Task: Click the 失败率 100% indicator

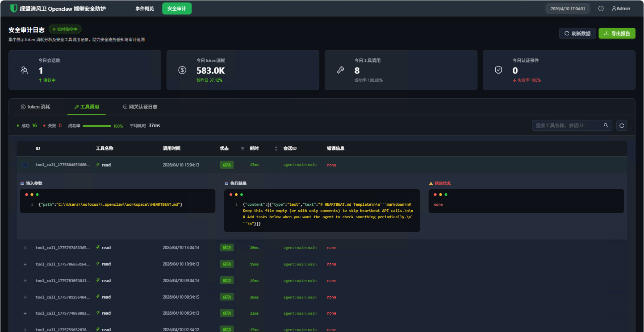Action: click(x=527, y=80)
